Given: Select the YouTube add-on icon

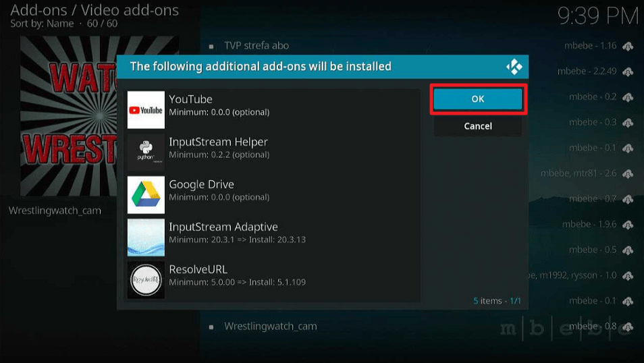Looking at the screenshot, I should [146, 109].
